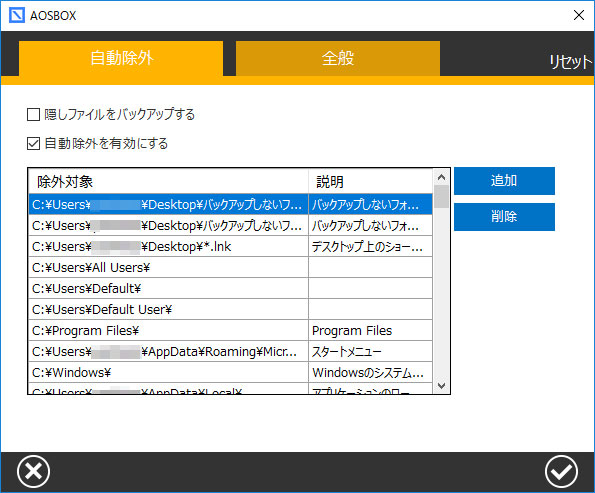Confirm settings with the checkmark icon
The width and height of the screenshot is (595, 493).
[561, 472]
